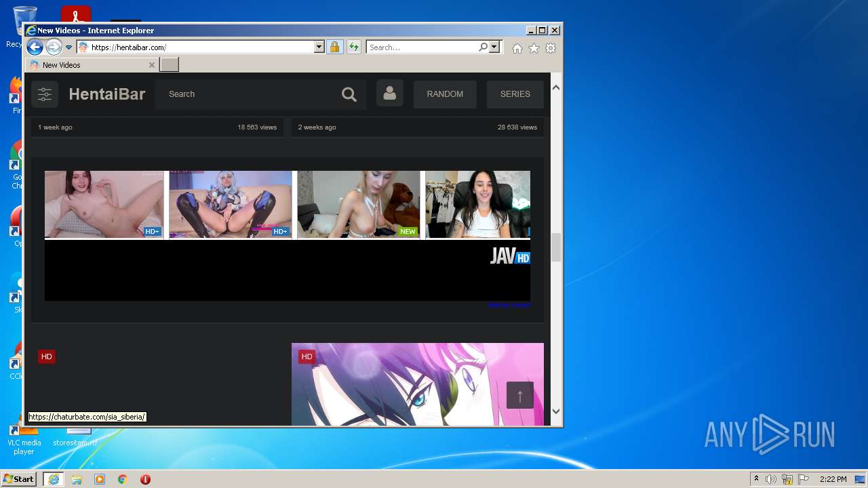Minimize the Internet Explorer window
This screenshot has width=868, height=488.
click(530, 30)
